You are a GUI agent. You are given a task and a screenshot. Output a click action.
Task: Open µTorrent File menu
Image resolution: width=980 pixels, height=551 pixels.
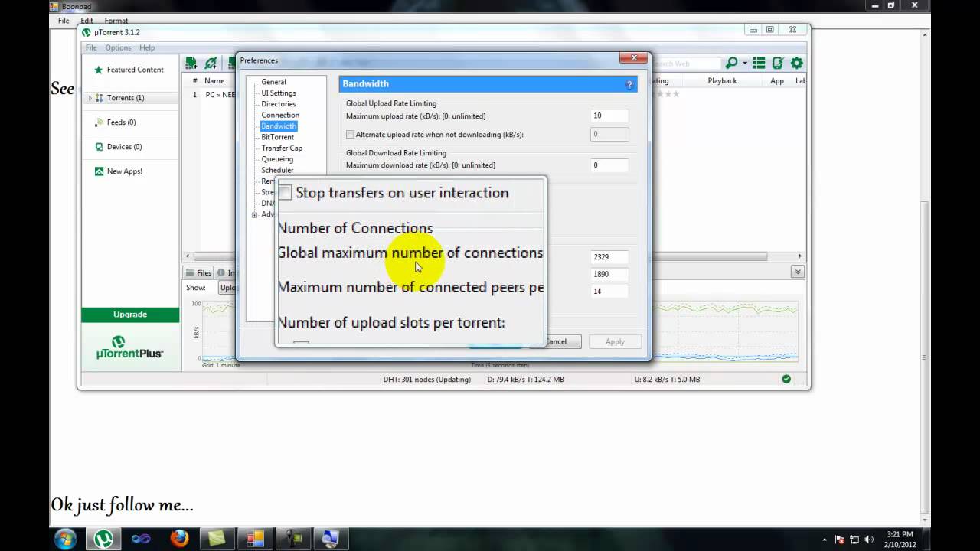point(91,47)
